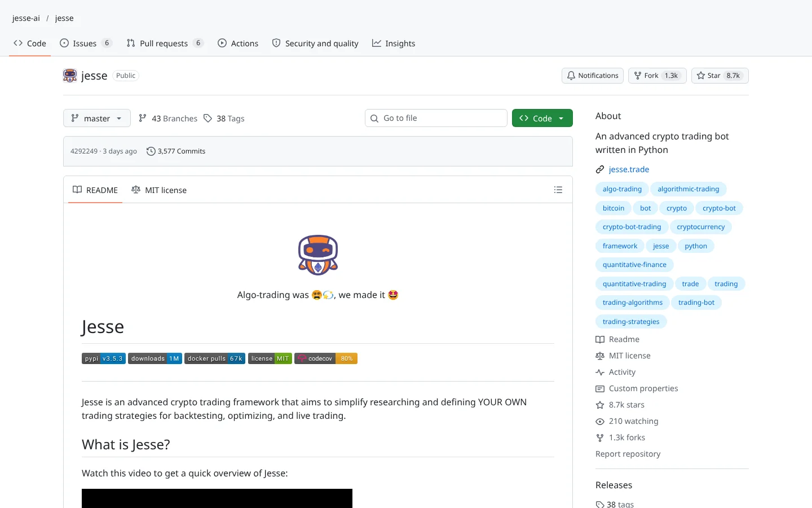Play the Jesse overview video

[x=217, y=498]
